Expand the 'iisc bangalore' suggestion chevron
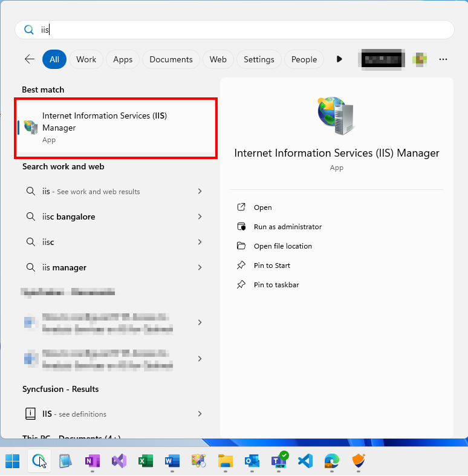Image resolution: width=468 pixels, height=476 pixels. pos(200,217)
